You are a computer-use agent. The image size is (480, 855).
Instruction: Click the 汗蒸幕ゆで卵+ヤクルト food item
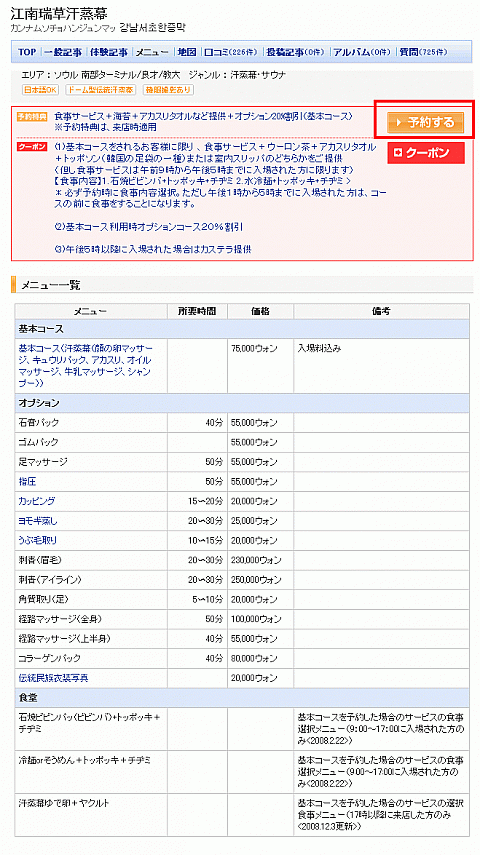pyautogui.click(x=63, y=802)
